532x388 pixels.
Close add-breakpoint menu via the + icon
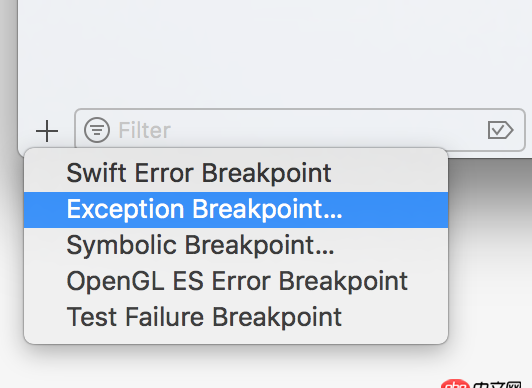[47, 131]
